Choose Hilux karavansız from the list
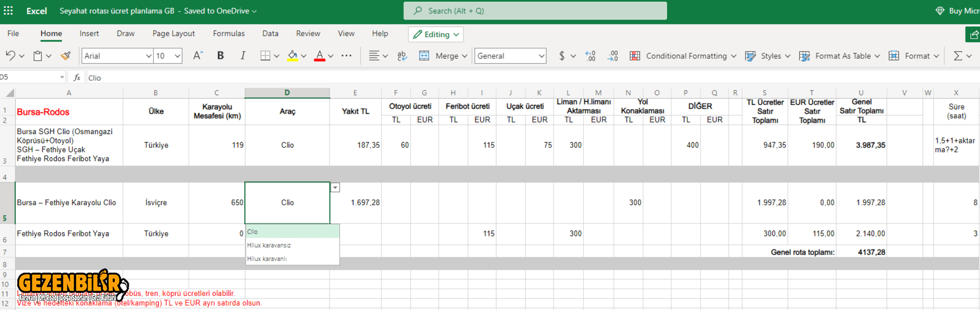 coord(269,245)
